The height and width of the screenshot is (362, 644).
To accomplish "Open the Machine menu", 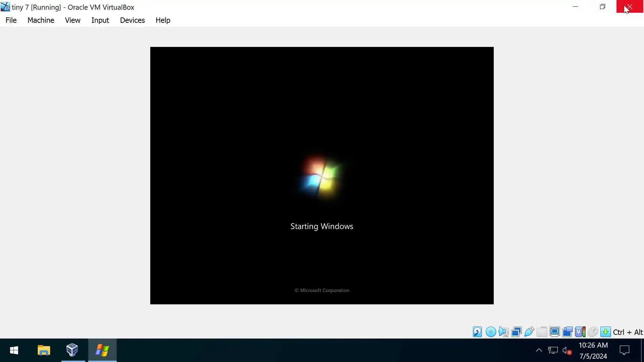I will [x=41, y=20].
